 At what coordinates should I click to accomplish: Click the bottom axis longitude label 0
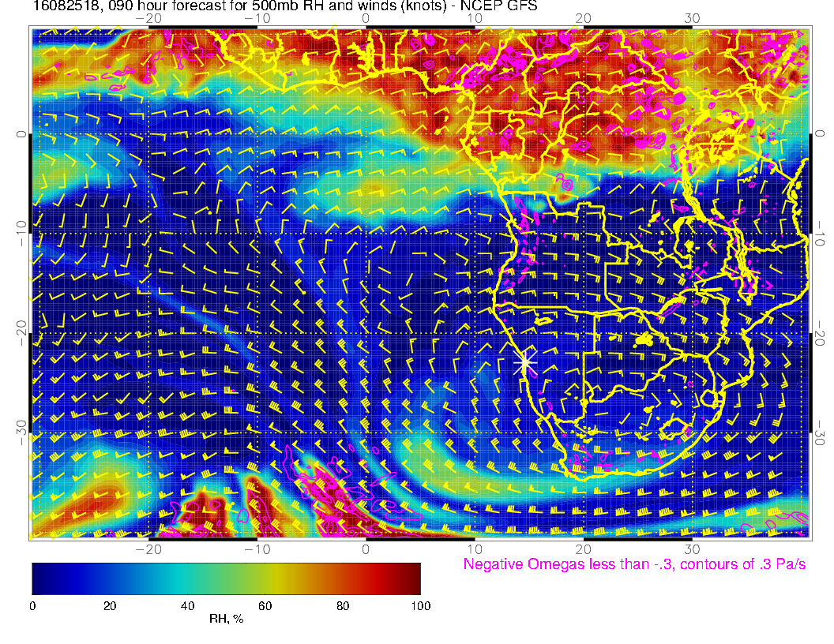coord(366,549)
